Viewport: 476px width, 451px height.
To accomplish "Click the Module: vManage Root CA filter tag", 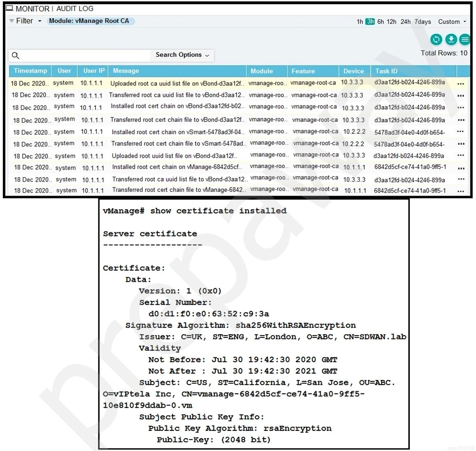I will tap(89, 21).
